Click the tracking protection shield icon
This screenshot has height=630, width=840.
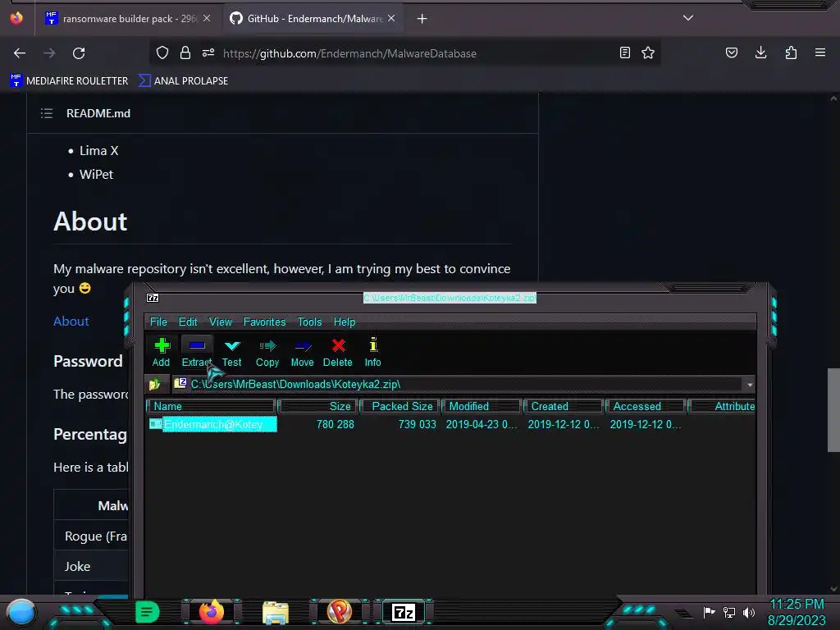coord(162,52)
